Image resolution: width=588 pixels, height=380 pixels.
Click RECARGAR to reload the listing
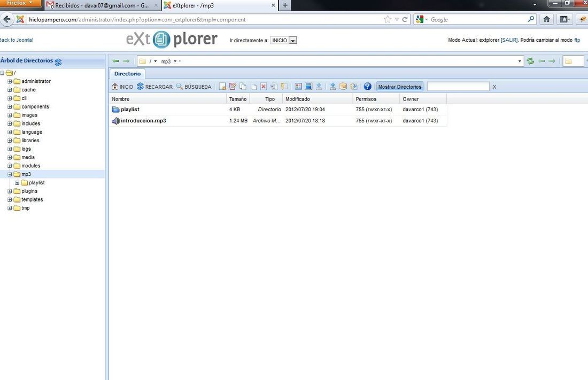pyautogui.click(x=154, y=87)
